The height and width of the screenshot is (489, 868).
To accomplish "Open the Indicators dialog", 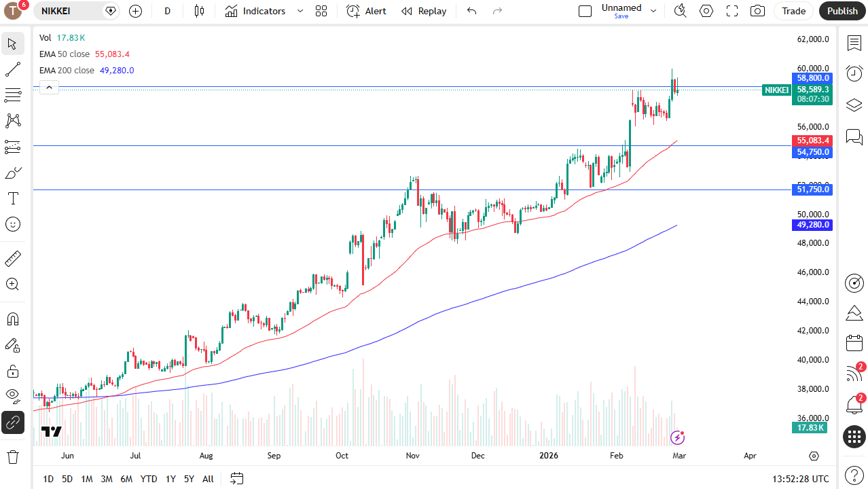I will click(x=255, y=11).
